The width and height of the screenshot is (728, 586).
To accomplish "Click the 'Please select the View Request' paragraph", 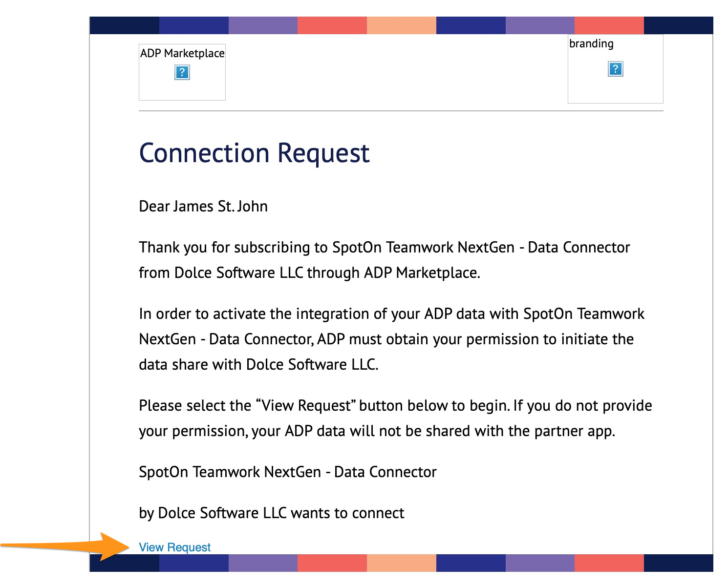I will (396, 418).
